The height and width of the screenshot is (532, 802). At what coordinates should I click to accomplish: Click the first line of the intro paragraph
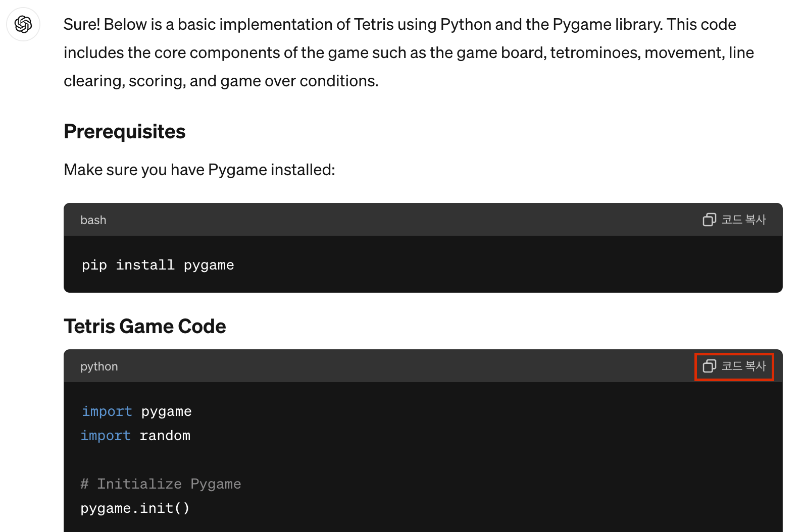tap(399, 25)
